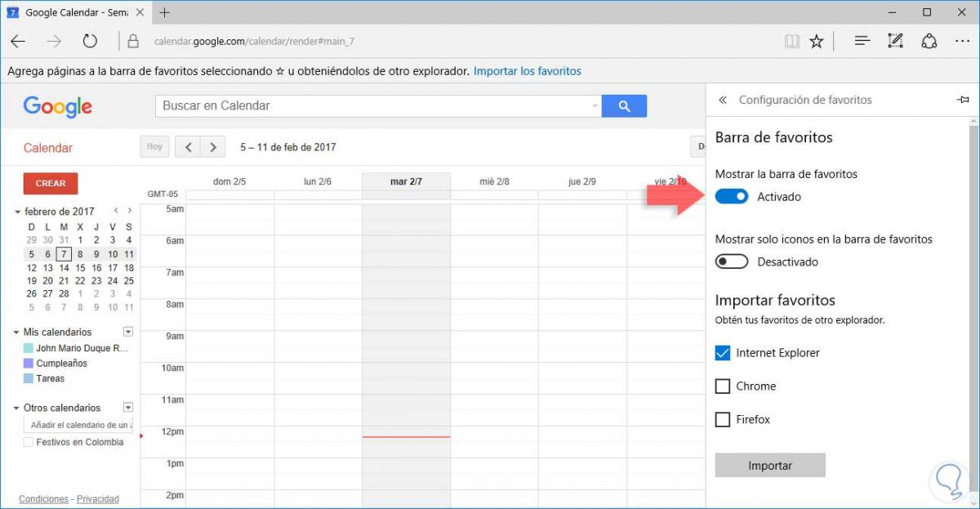Turn off Mostrar la barra de favoritos switch
The height and width of the screenshot is (509, 980).
coord(732,197)
